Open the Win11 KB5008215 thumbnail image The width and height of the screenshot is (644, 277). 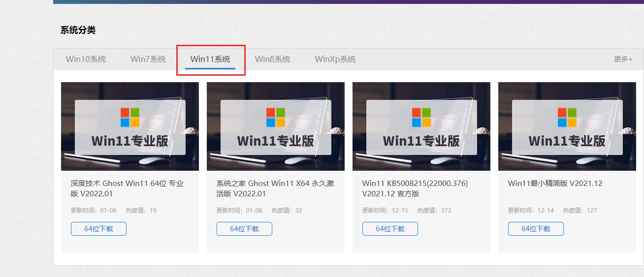[421, 126]
